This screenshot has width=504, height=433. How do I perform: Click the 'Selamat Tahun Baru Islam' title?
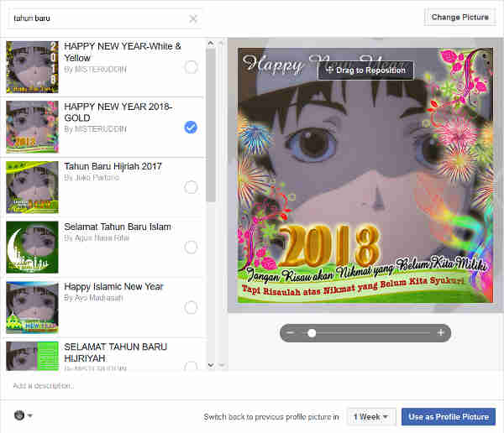coord(118,227)
